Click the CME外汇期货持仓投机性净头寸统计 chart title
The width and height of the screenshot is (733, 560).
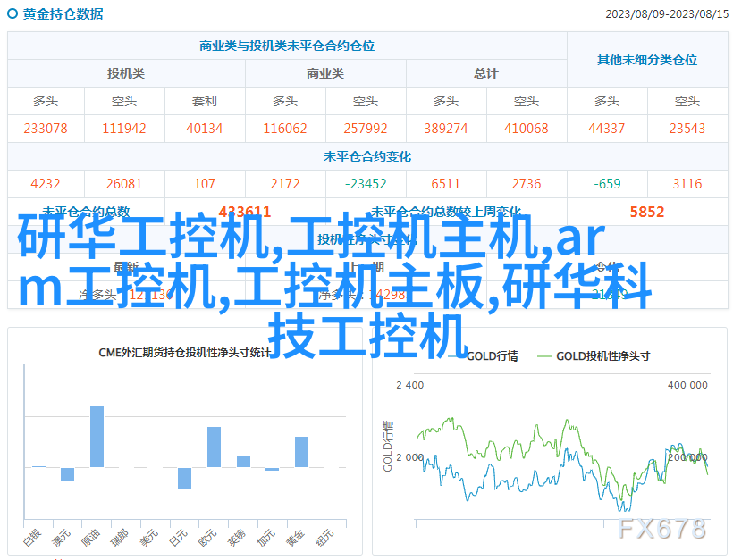(185, 353)
